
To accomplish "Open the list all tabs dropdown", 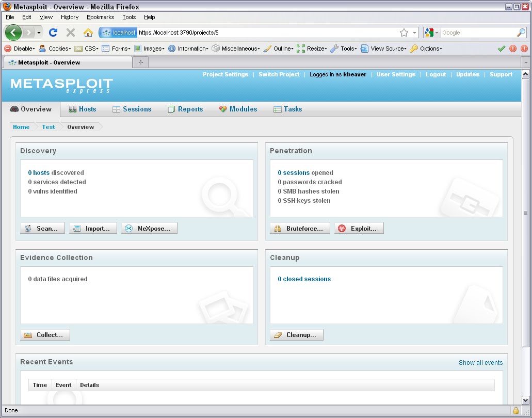I will [x=526, y=62].
